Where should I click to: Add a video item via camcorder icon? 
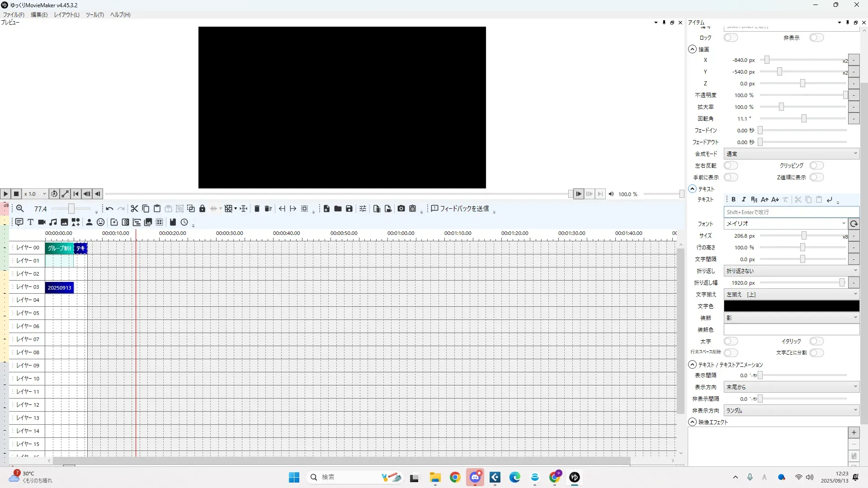[x=42, y=222]
